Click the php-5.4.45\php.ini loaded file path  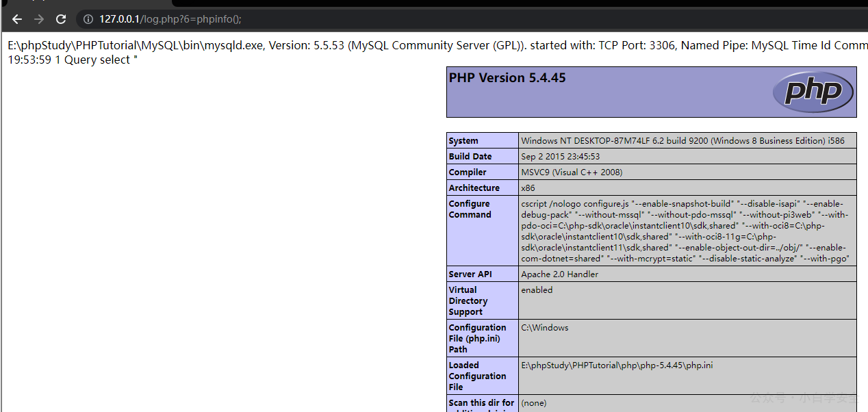(x=617, y=365)
